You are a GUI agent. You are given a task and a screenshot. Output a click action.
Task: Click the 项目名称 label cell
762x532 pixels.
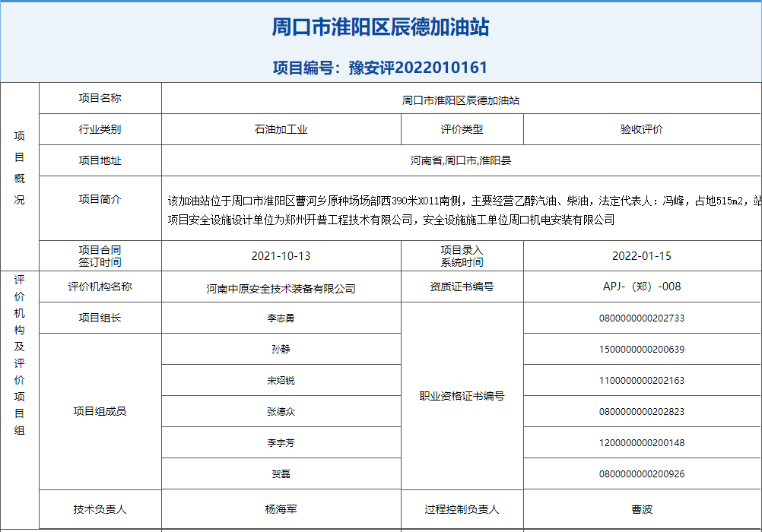(x=100, y=98)
